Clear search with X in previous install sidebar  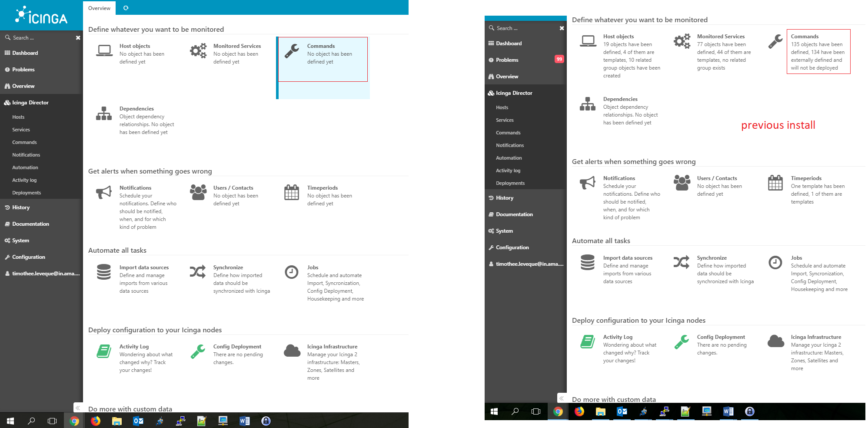coord(562,28)
